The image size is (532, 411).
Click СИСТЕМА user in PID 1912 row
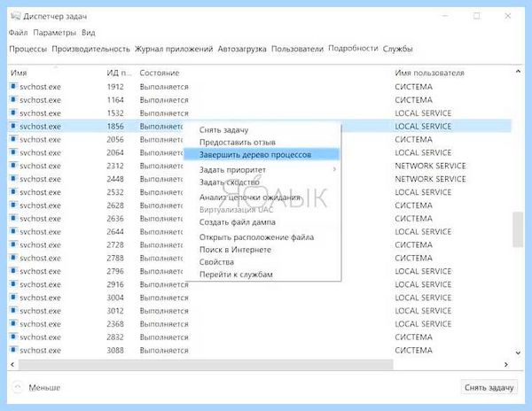pos(413,87)
